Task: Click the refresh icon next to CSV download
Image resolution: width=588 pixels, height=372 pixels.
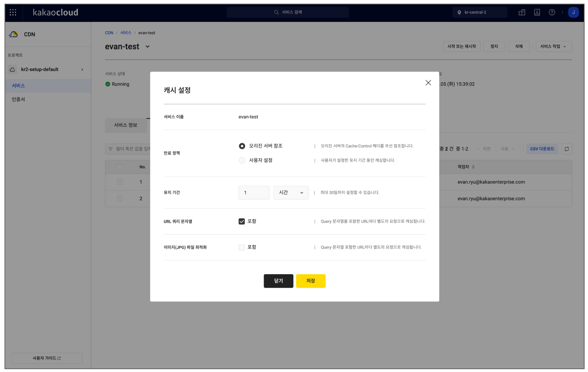Action: 567,149
